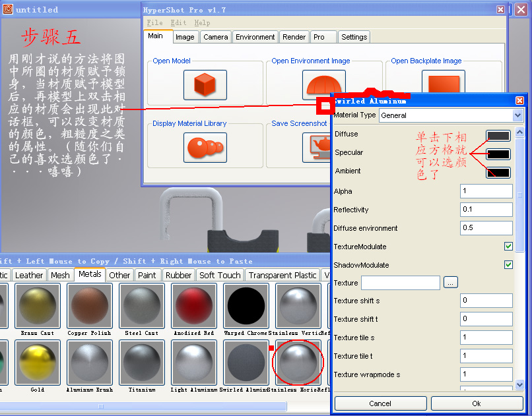
Task: Switch to the Pro tab
Action: click(x=323, y=37)
